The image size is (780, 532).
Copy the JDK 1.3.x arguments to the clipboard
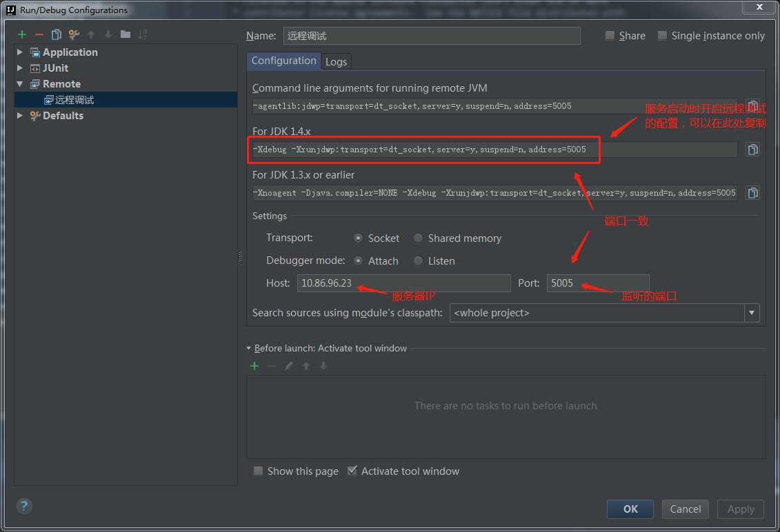(752, 193)
